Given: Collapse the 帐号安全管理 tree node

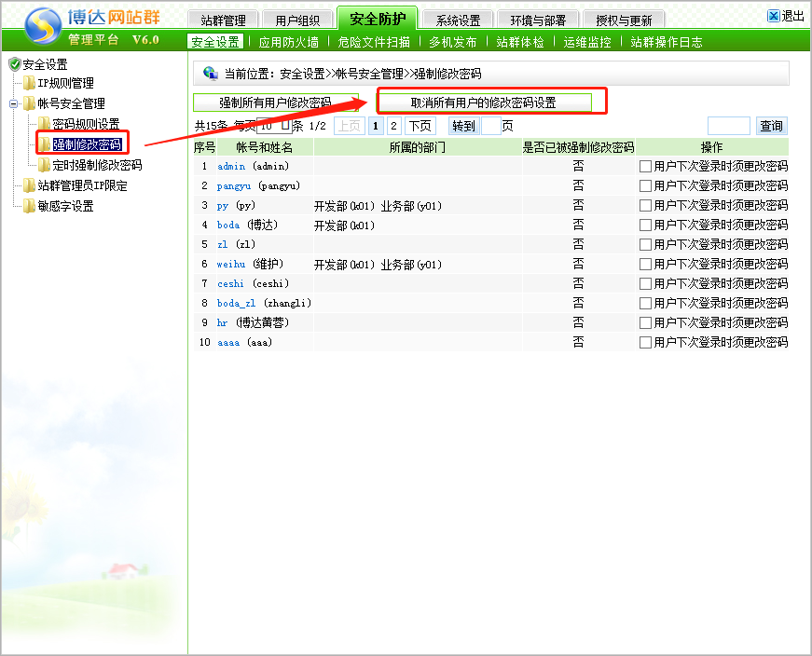Looking at the screenshot, I should pyautogui.click(x=14, y=103).
